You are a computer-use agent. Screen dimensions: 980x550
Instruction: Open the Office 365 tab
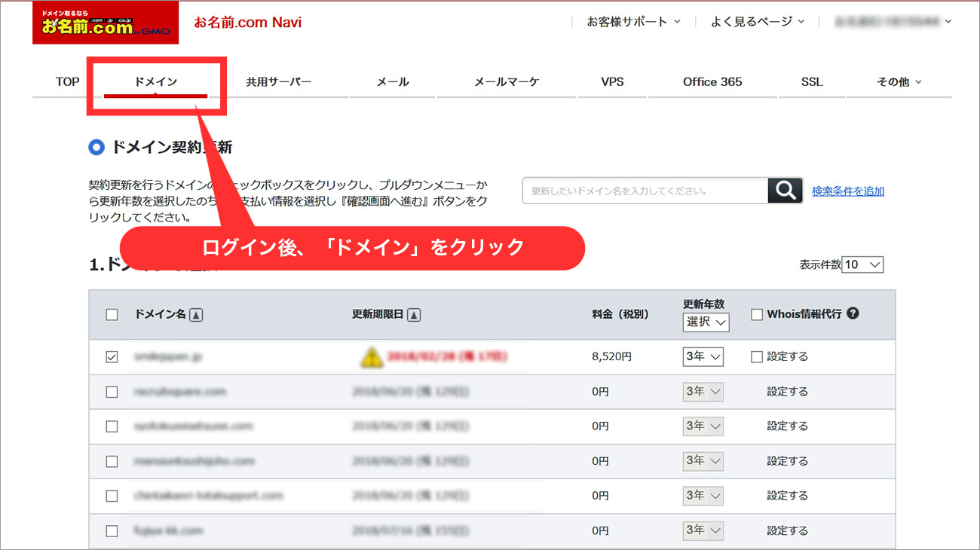point(712,81)
